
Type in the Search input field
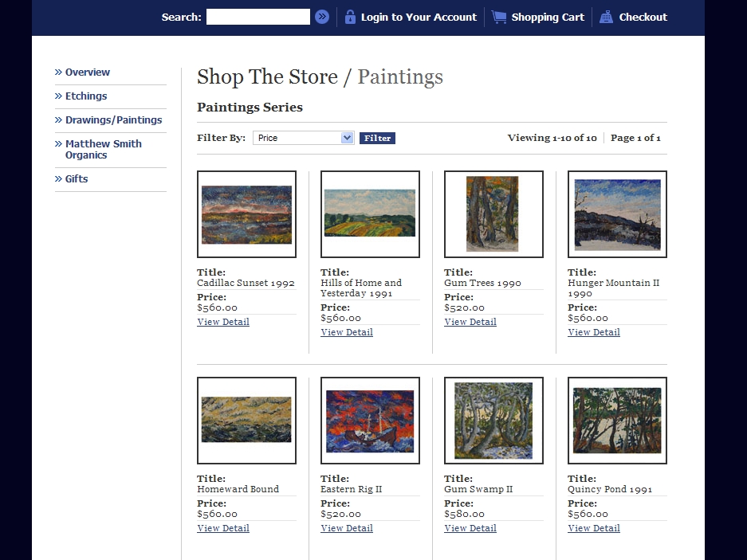[258, 17]
